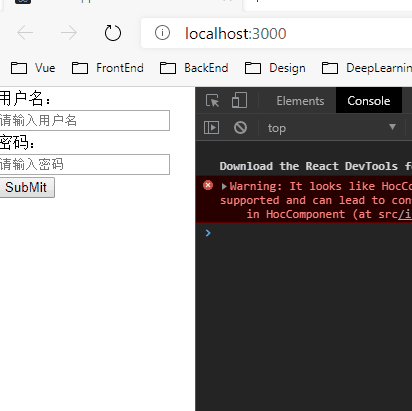The width and height of the screenshot is (412, 411).
Task: Activate the inspect element picker
Action: click(x=212, y=100)
